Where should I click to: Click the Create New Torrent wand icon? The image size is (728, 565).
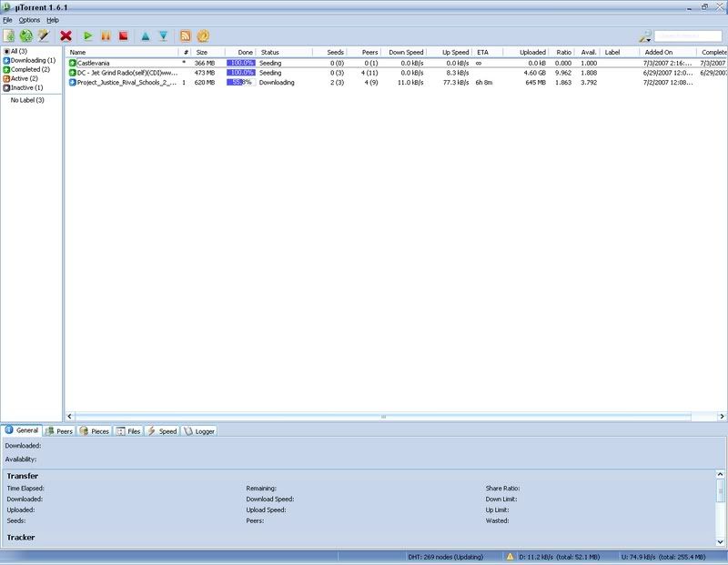(44, 35)
